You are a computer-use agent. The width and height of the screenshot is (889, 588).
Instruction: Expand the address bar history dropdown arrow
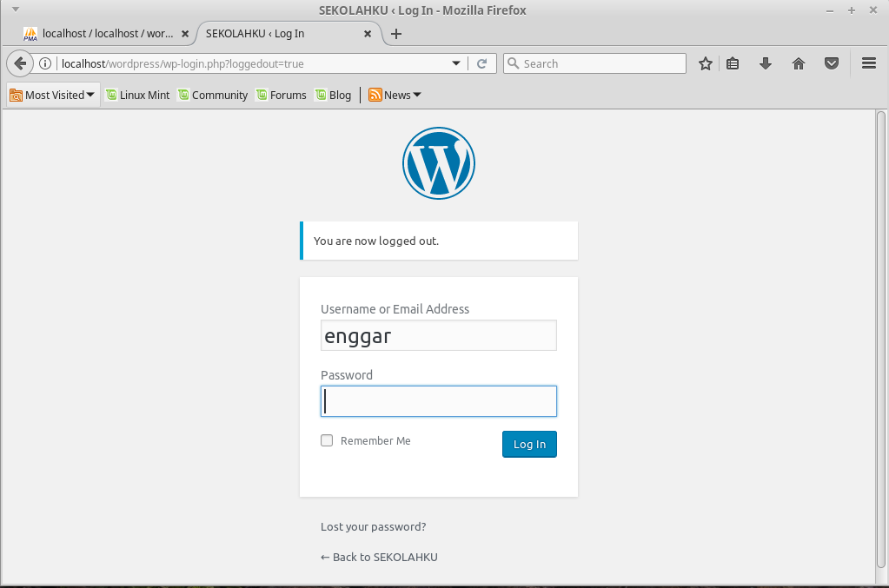pyautogui.click(x=455, y=63)
